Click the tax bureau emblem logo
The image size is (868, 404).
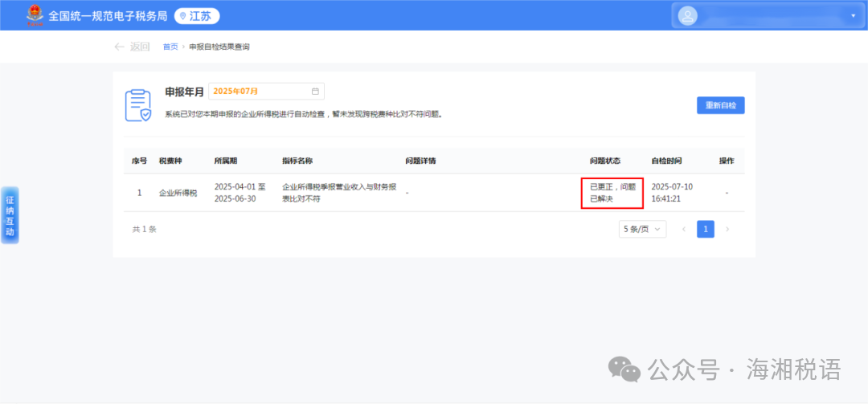tap(35, 15)
